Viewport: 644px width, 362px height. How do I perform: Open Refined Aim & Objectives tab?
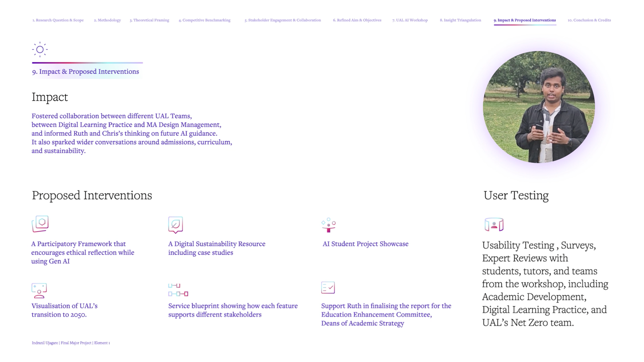(x=357, y=20)
